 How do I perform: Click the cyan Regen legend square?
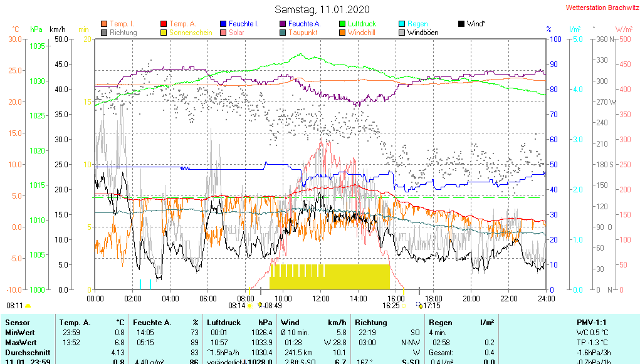tap(402, 24)
